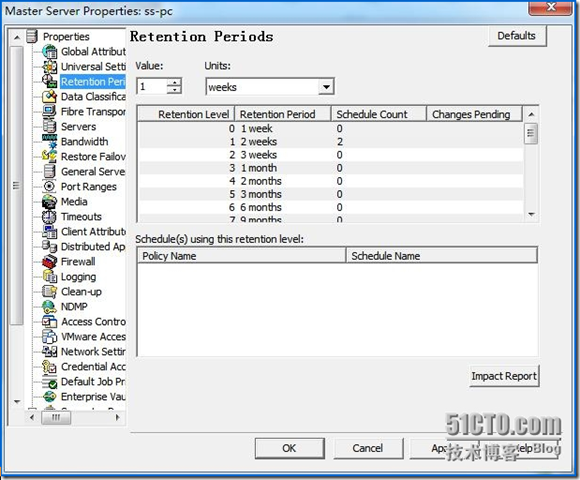580x480 pixels.
Task: Open the Units dropdown showing weeks
Action: (x=270, y=87)
